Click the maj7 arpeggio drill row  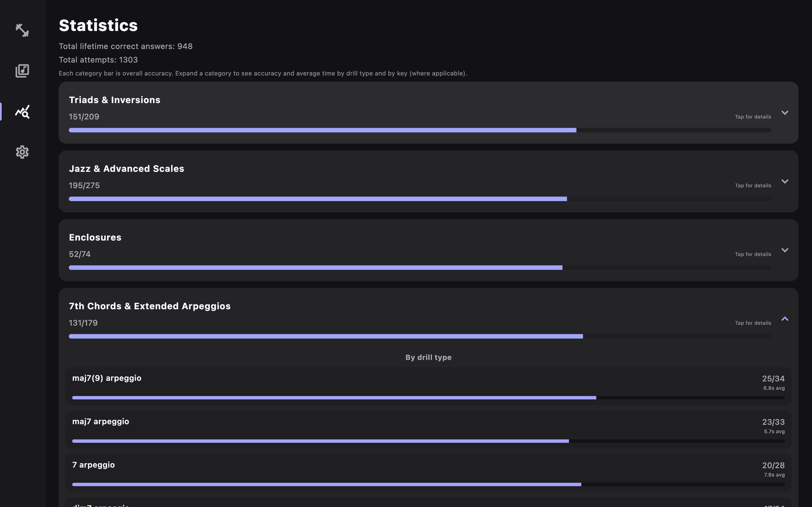click(x=428, y=429)
